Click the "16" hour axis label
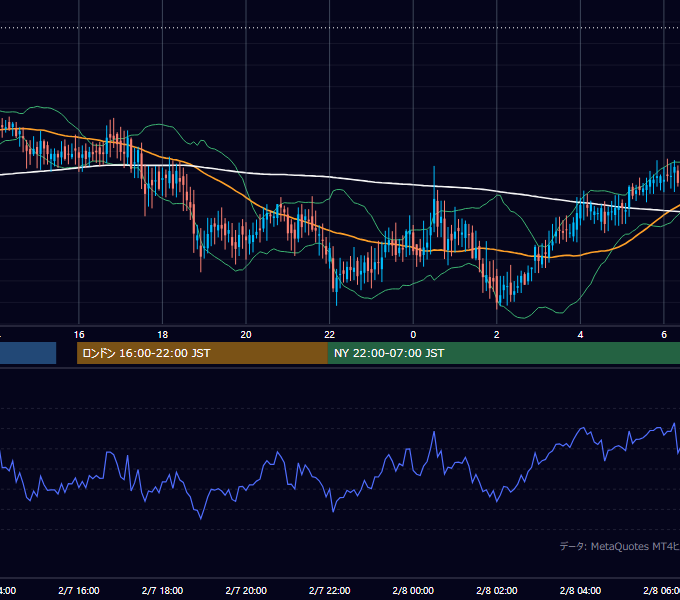 point(79,335)
